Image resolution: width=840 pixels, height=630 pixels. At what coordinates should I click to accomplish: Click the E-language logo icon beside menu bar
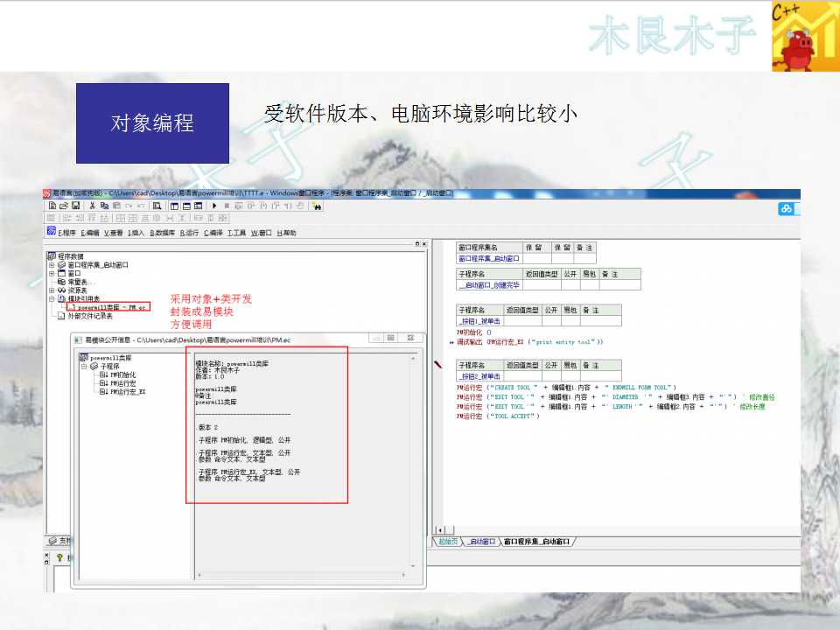(x=52, y=231)
